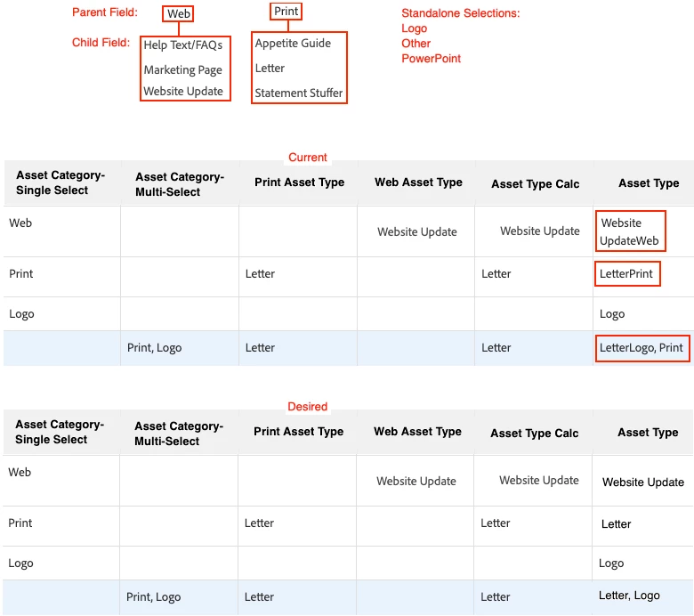Select 'Help Text/FAQs' in the Web child list
This screenshot has width=694, height=616.
click(x=182, y=45)
